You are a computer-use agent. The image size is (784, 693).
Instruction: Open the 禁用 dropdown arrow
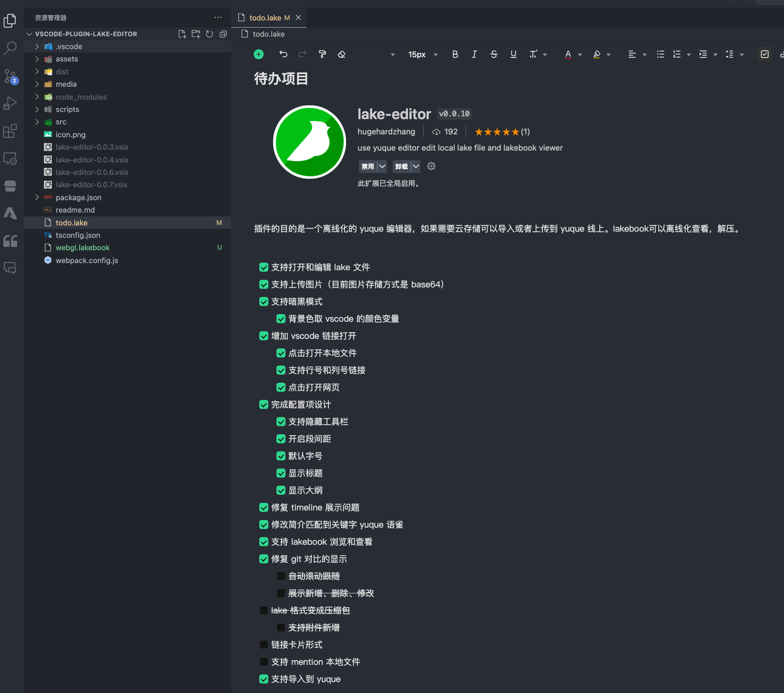point(382,166)
